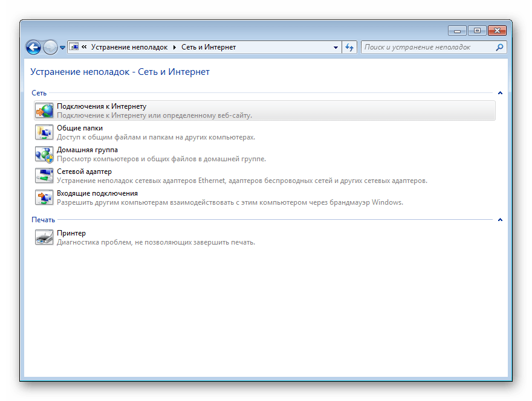This screenshot has height=401, width=532.
Task: Go to Устранение неполадок breadcrumb
Action: point(129,47)
